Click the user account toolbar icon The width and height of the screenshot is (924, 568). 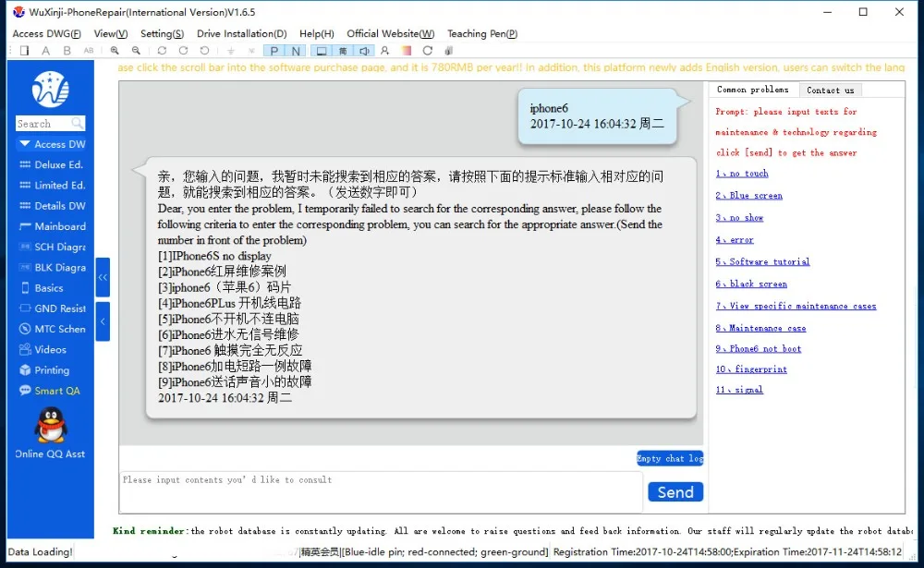384,51
